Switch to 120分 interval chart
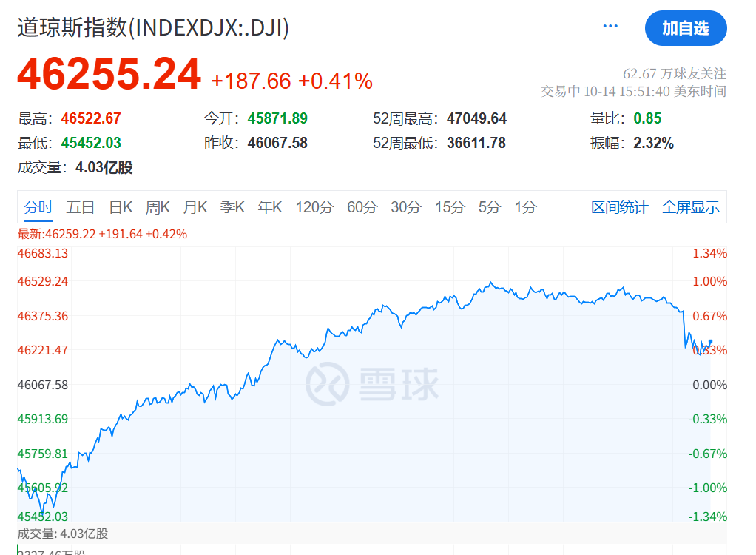Image resolution: width=756 pixels, height=555 pixels. click(314, 207)
